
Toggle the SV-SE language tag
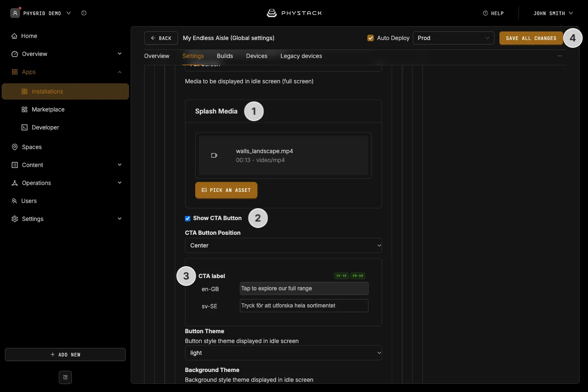click(342, 276)
